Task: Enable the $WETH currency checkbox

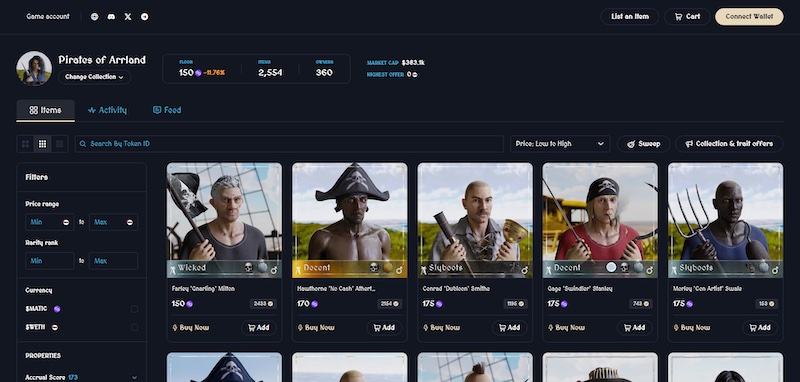Action: click(134, 327)
